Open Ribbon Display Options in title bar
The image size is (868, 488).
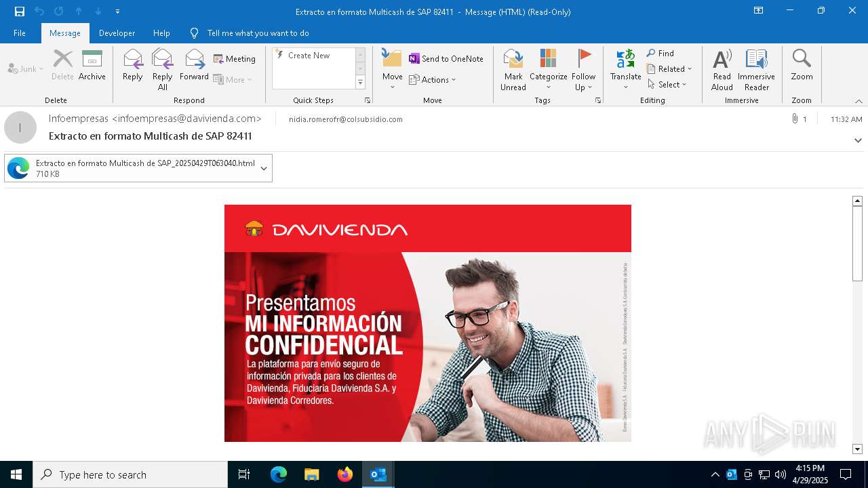[x=758, y=11]
